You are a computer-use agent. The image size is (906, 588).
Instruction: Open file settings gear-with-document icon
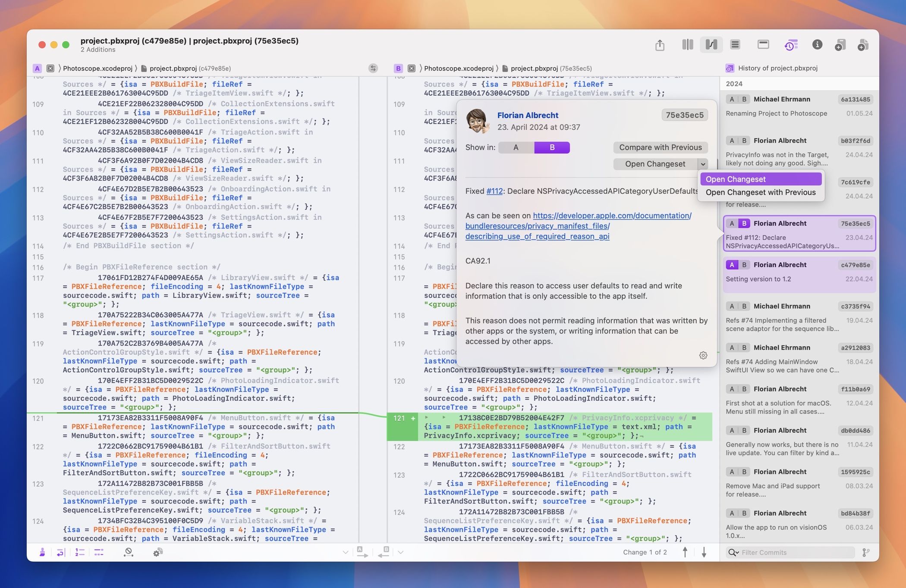tap(158, 552)
